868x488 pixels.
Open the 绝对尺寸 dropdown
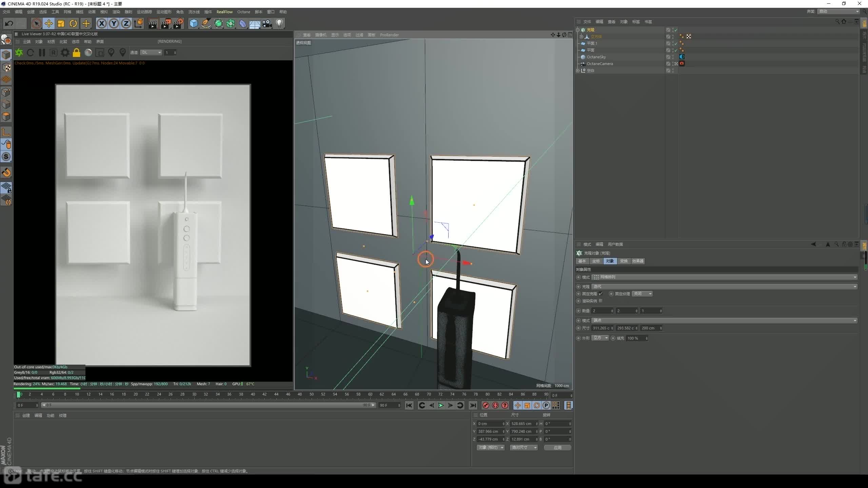524,448
